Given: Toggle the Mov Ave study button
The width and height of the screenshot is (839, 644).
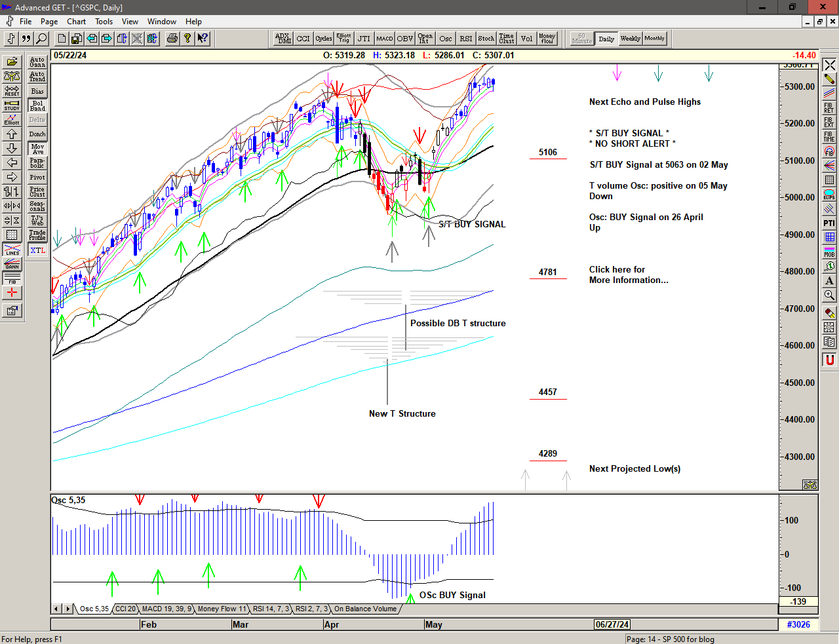Looking at the screenshot, I should pos(37,149).
